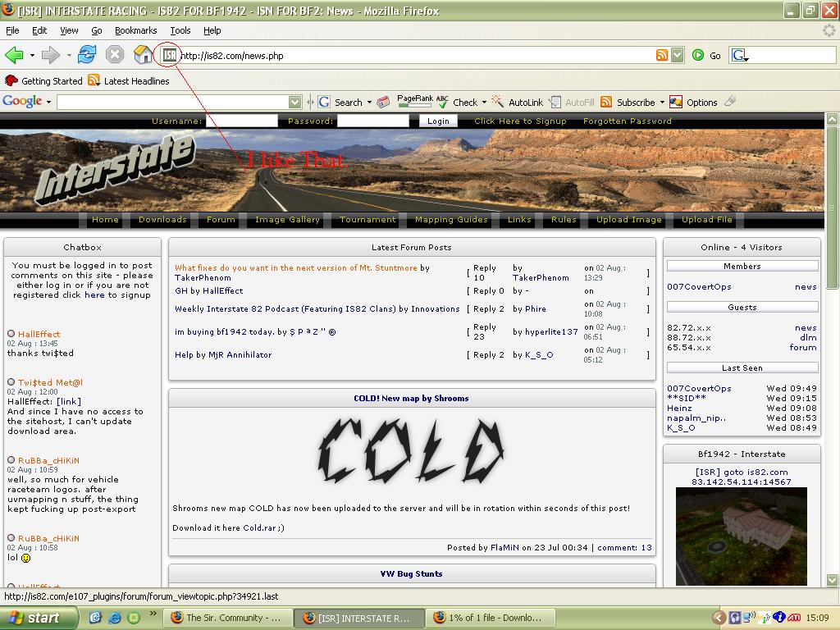Click the first quick launch desktop icon
This screenshot has width=840, height=630.
96,618
